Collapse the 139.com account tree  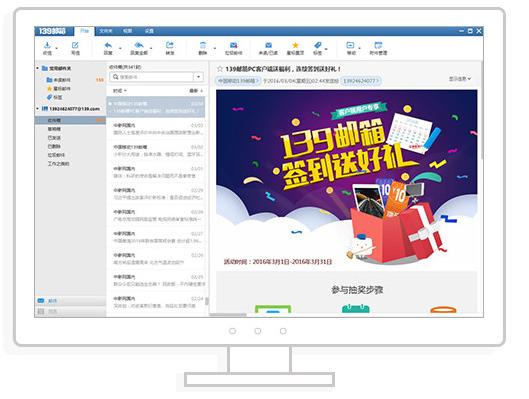[x=37, y=109]
